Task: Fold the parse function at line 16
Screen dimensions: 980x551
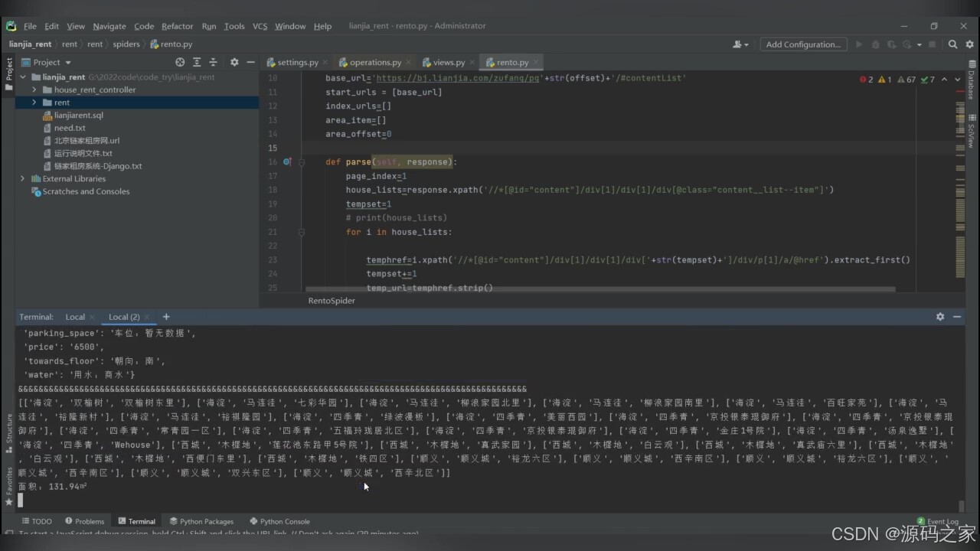Action: pos(302,162)
